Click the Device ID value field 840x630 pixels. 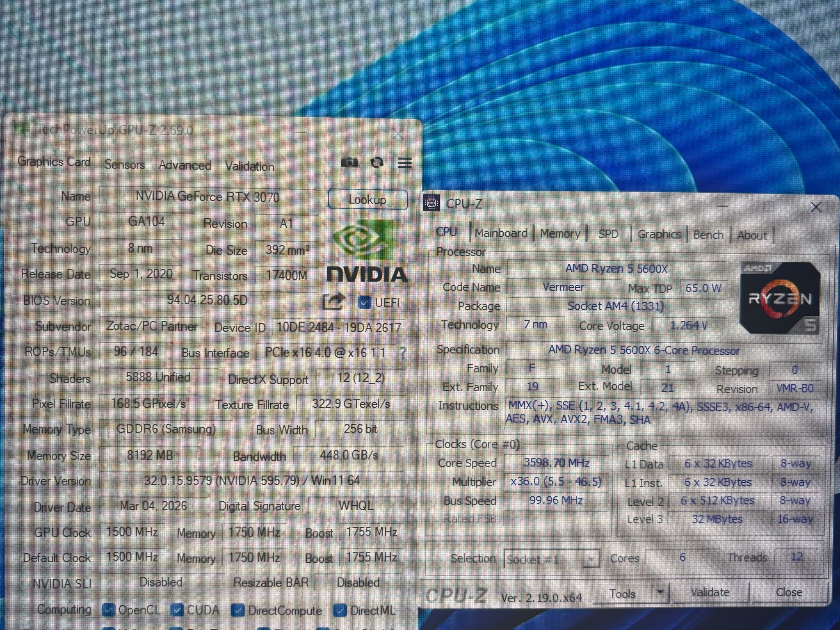point(339,327)
